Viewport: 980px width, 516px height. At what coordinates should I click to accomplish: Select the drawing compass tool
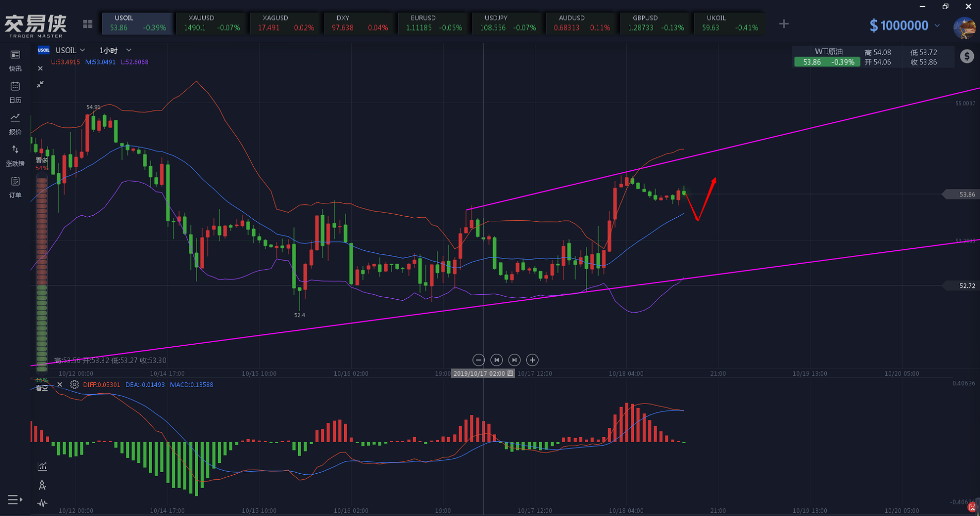coord(42,485)
